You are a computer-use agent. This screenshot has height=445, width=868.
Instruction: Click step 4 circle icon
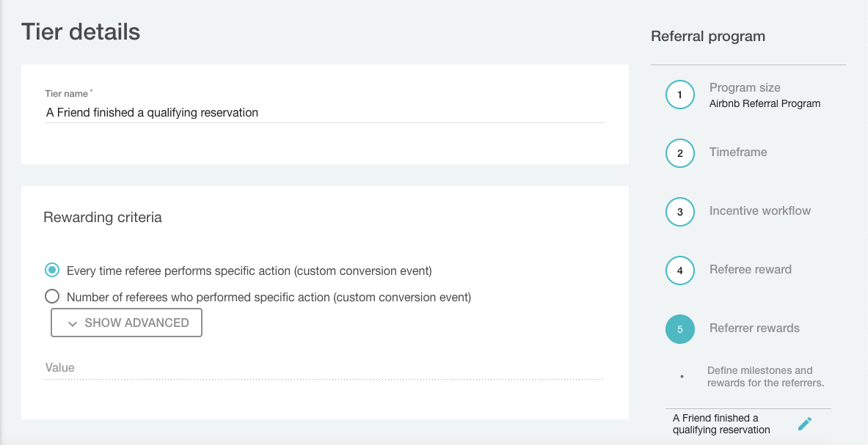click(680, 271)
